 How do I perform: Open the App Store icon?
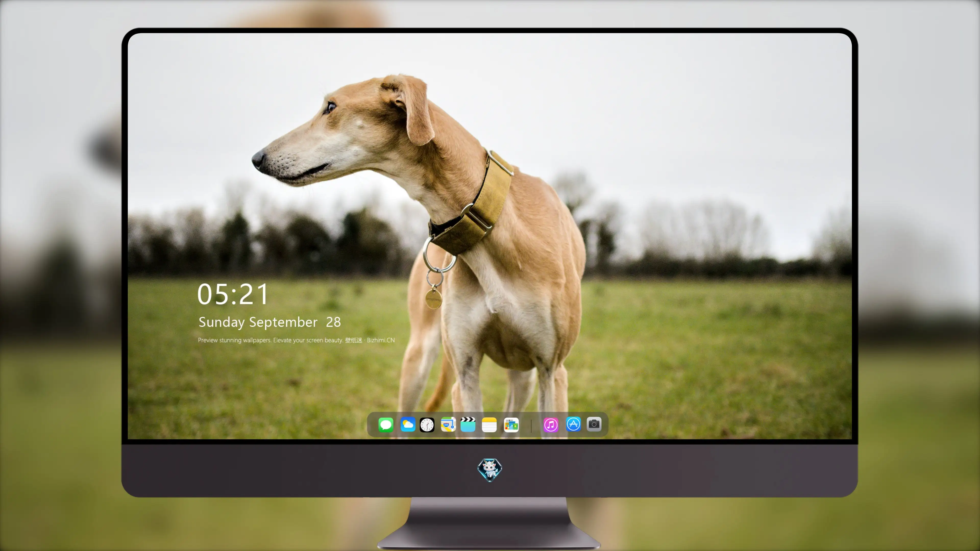tap(573, 424)
